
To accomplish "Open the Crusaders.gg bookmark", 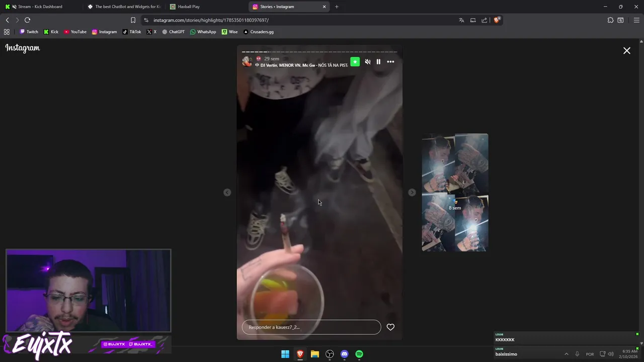I will click(258, 32).
